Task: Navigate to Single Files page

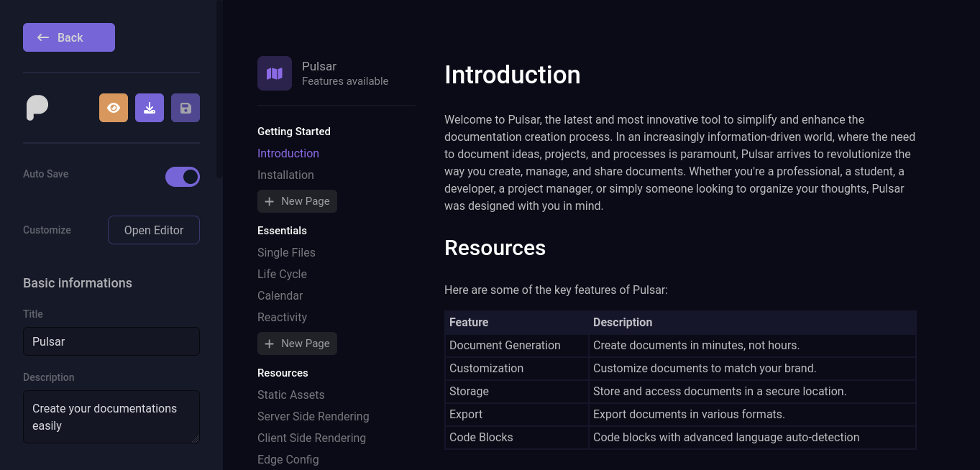Action: (x=286, y=252)
